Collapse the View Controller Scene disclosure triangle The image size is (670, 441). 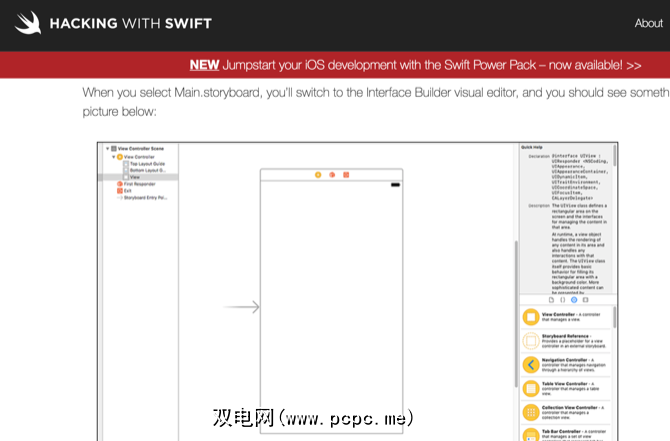coord(108,148)
